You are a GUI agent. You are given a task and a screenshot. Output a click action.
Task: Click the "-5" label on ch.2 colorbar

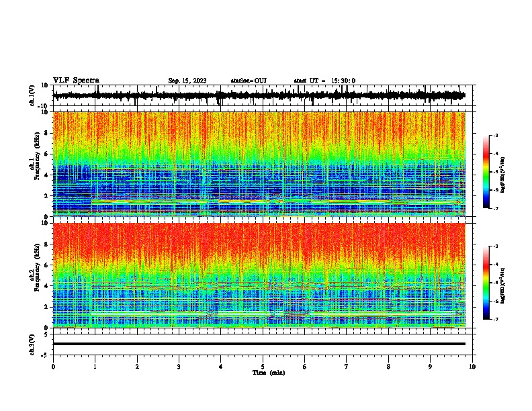click(495, 283)
